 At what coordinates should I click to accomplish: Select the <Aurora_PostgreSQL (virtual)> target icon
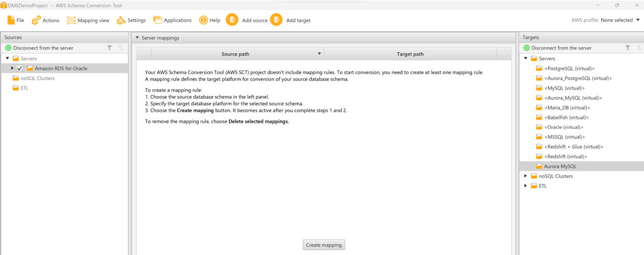coord(539,78)
